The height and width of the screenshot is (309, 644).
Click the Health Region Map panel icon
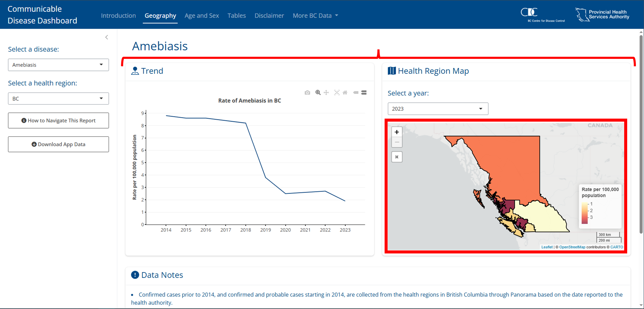(392, 71)
